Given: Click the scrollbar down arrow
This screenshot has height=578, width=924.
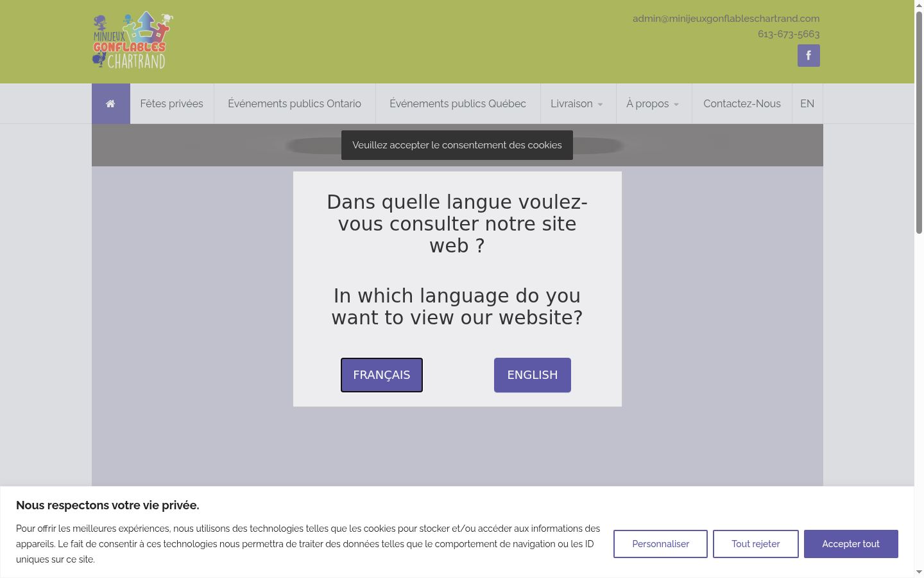Looking at the screenshot, I should pos(919,572).
